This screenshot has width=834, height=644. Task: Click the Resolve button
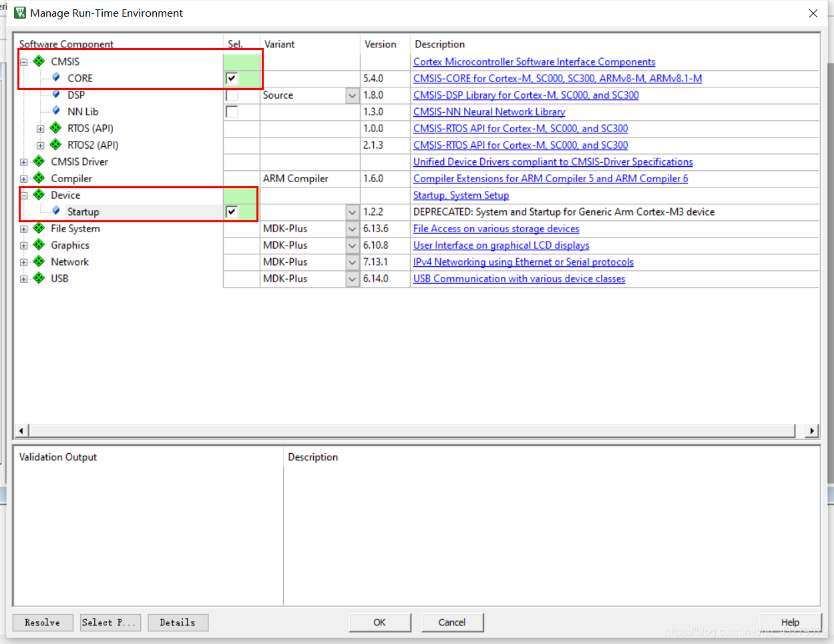point(42,622)
